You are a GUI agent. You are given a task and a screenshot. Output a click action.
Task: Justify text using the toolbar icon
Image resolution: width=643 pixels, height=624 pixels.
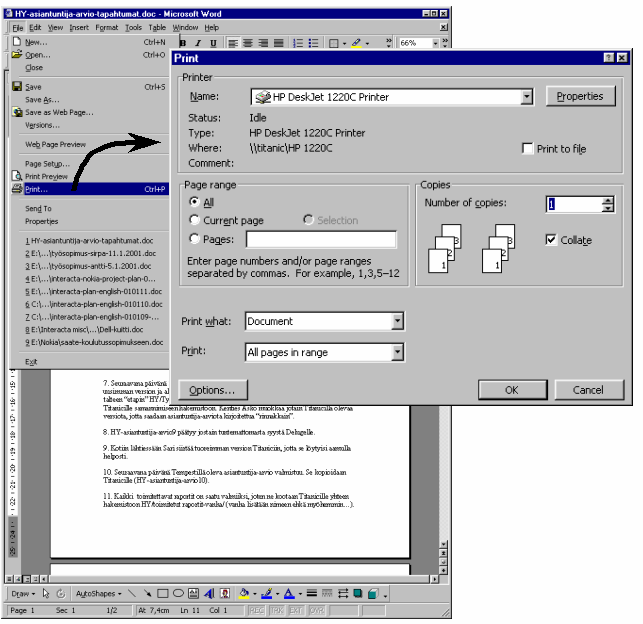pyautogui.click(x=278, y=43)
